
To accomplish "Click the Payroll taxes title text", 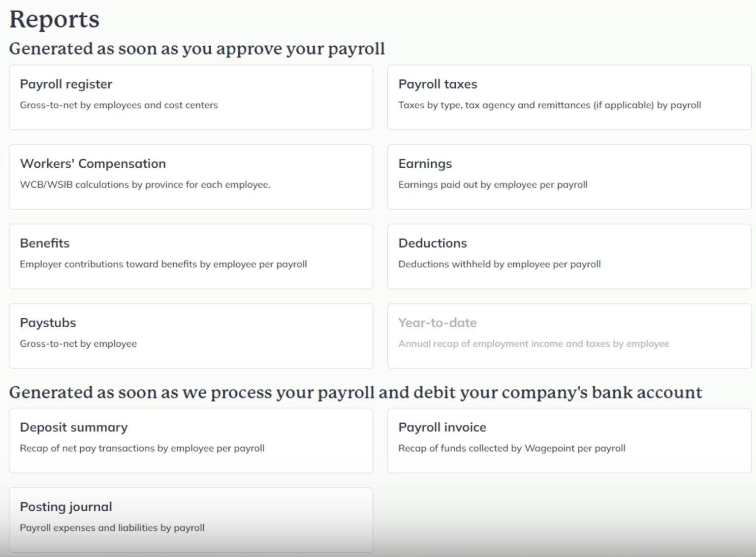I will (x=438, y=84).
